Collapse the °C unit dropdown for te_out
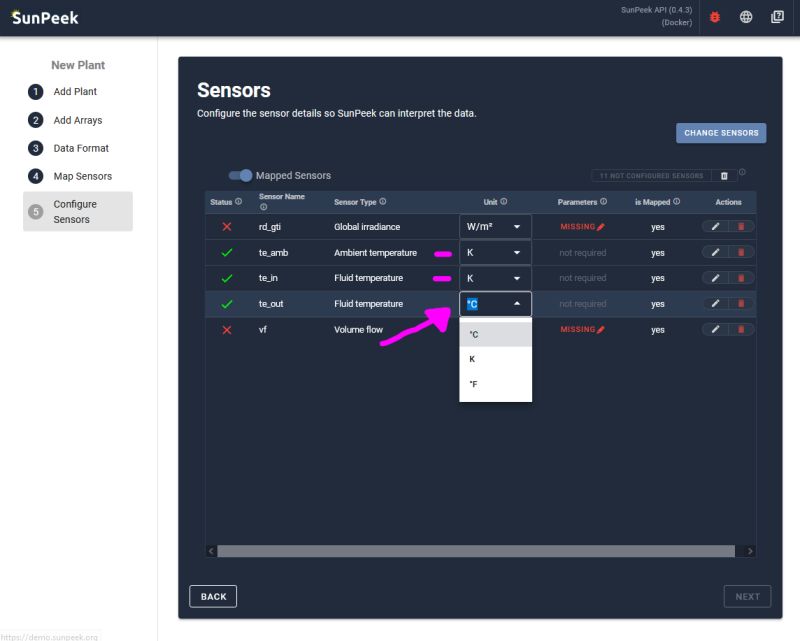 [495, 304]
